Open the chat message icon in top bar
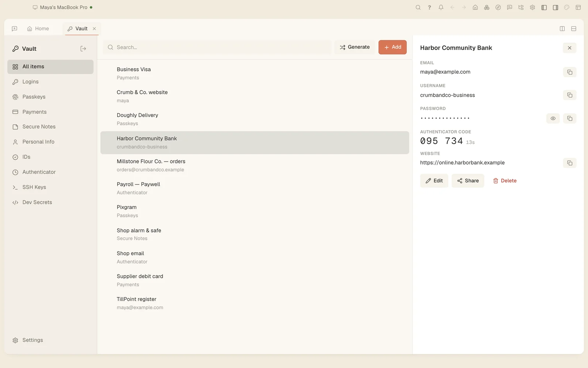This screenshot has width=588, height=368. (509, 7)
